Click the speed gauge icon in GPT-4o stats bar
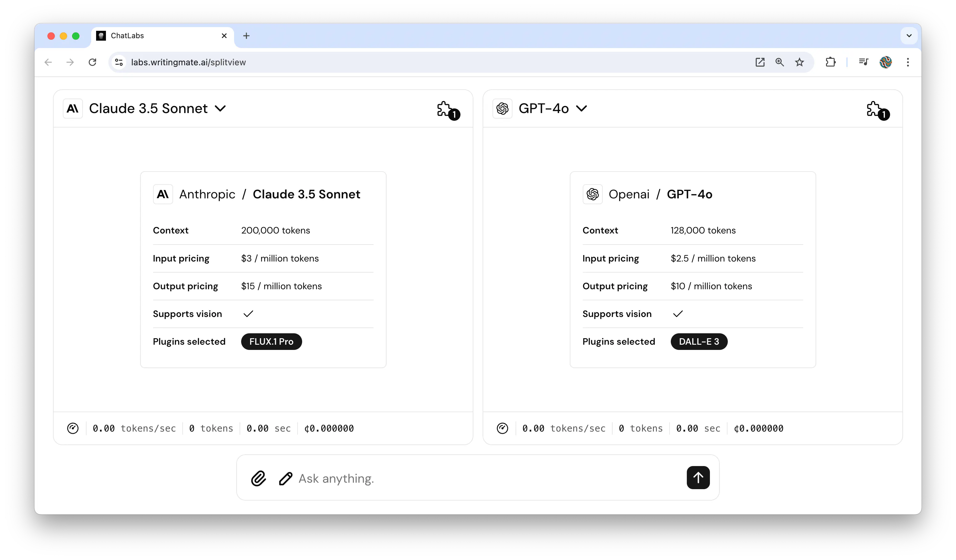Screen dimensions: 956x560 [502, 428]
